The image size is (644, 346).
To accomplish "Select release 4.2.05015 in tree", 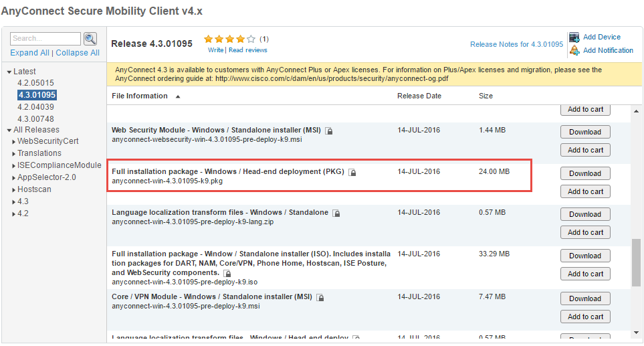I will tap(35, 83).
